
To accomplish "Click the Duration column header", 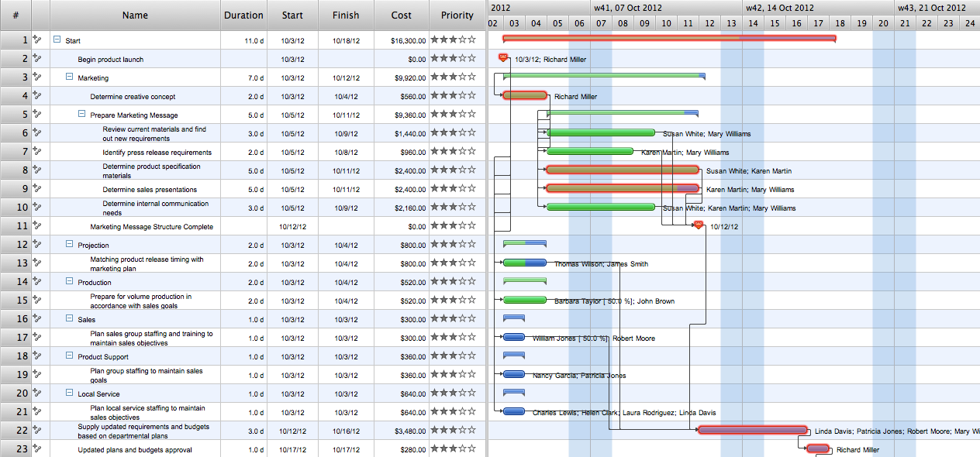I will point(243,15).
